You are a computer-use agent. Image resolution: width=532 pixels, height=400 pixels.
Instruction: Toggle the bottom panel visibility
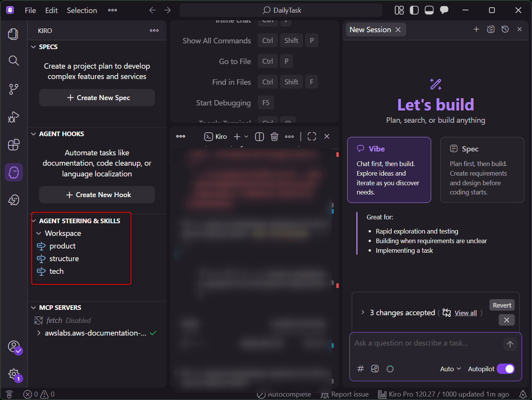pyautogui.click(x=429, y=10)
